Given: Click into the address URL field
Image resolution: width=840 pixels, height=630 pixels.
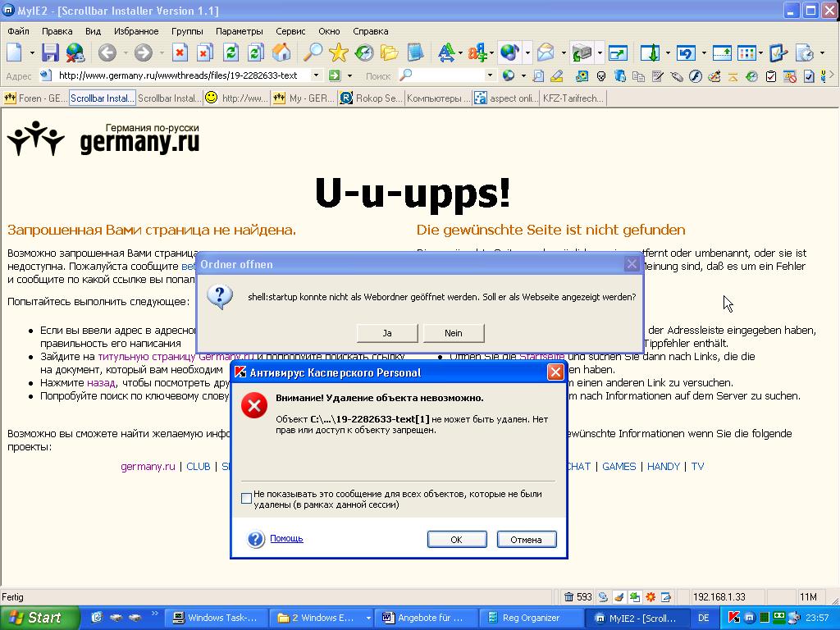Looking at the screenshot, I should tap(178, 75).
